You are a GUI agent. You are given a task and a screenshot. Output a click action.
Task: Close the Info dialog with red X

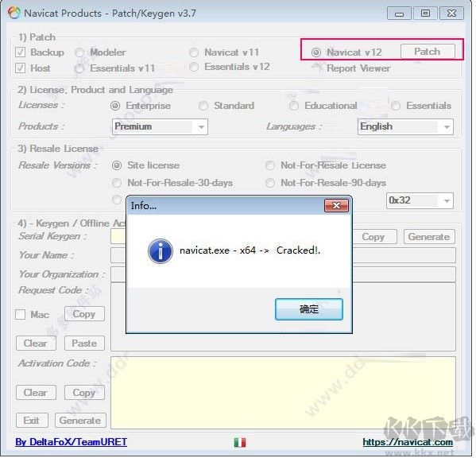(x=336, y=206)
